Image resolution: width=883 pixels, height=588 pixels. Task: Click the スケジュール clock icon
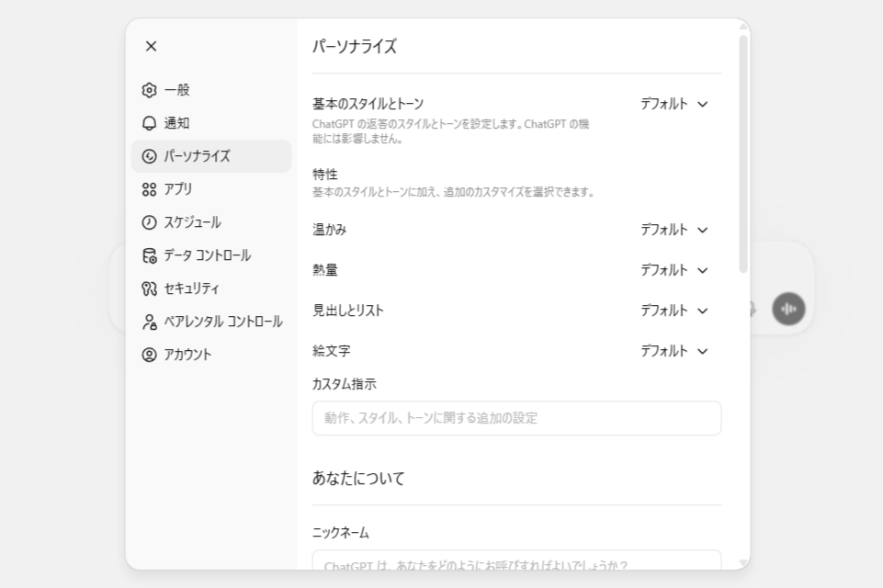pos(150,222)
